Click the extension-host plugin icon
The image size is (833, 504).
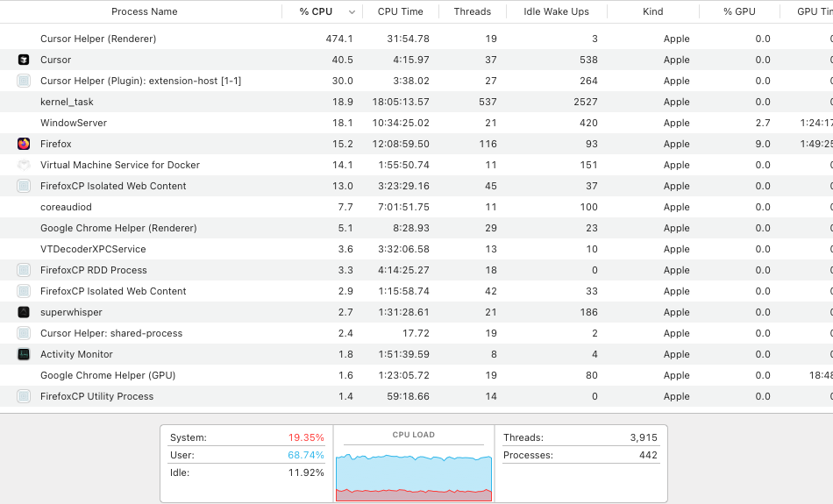(x=24, y=81)
